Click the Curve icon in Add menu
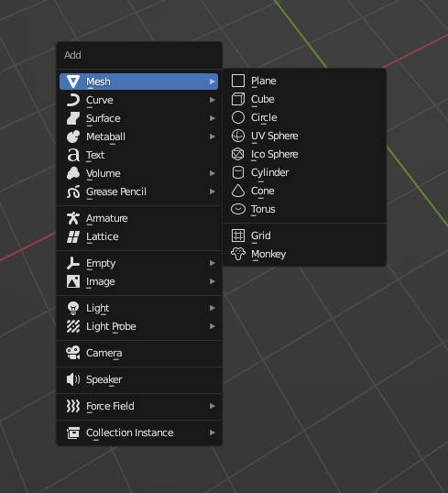The width and height of the screenshot is (448, 493). [x=73, y=100]
